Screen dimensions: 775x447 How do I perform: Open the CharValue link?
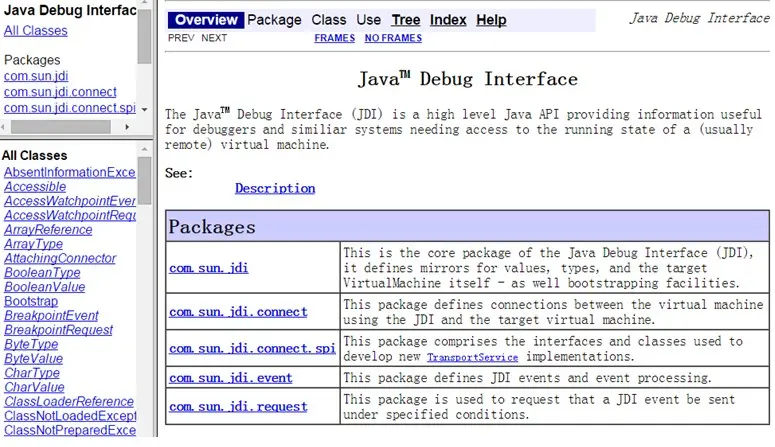point(34,388)
